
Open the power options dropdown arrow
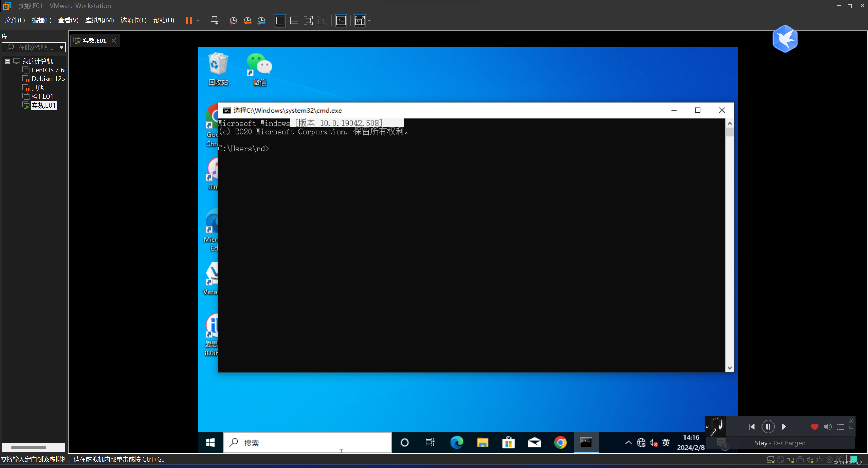[x=198, y=21]
